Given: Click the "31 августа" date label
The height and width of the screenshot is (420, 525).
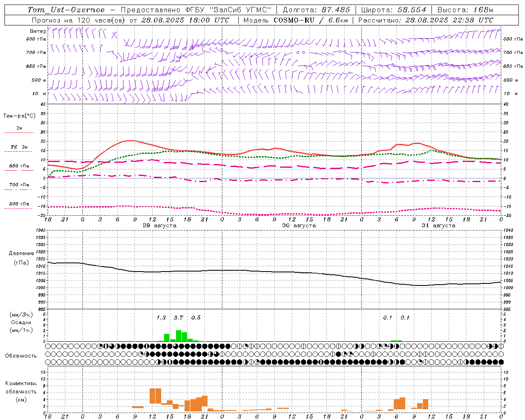Looking at the screenshot, I should 438,226.
